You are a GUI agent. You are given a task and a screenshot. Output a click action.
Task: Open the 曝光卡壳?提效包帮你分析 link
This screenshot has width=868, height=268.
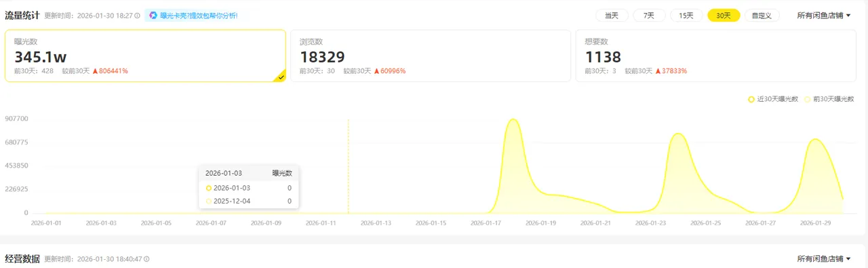199,15
